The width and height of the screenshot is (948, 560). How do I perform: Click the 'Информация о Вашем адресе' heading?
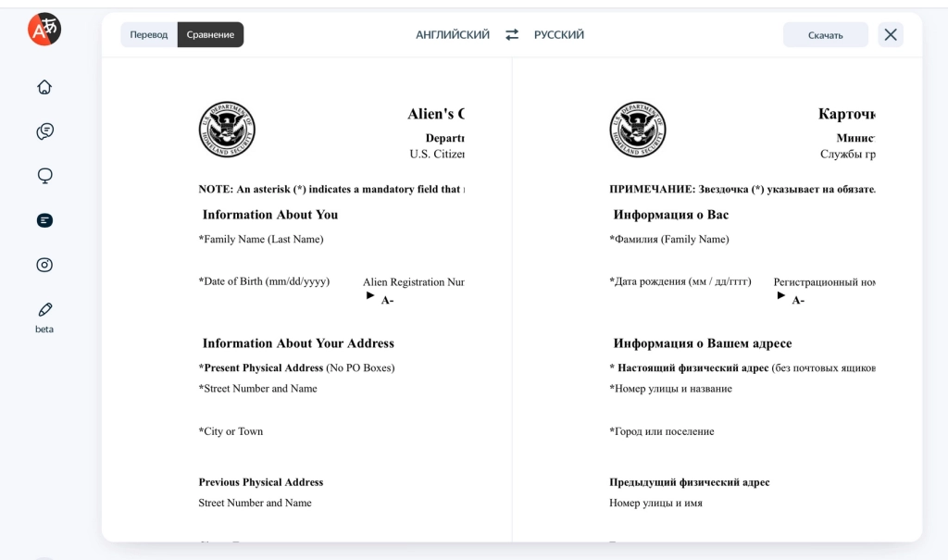[703, 343]
